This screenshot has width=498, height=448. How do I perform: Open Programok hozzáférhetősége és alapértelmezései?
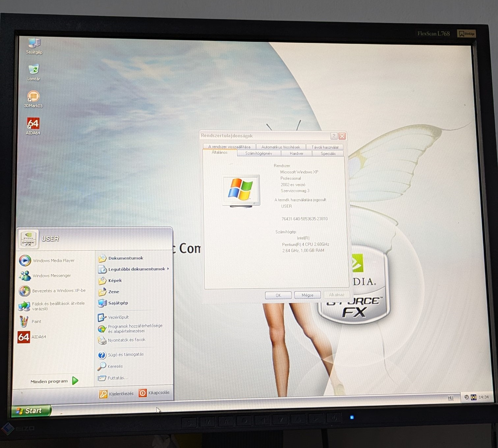tap(130, 329)
